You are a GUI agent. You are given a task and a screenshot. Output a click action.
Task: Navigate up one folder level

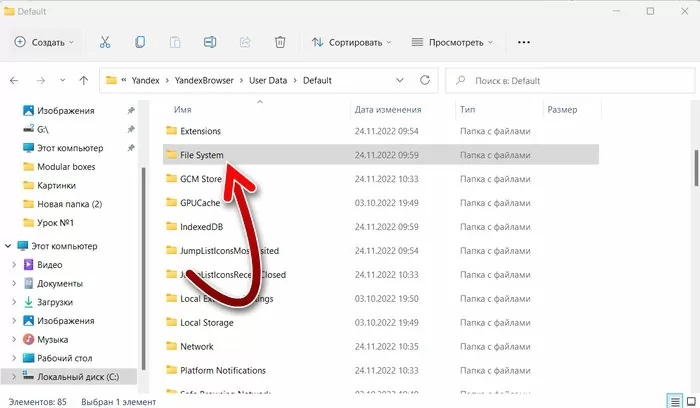coord(84,80)
